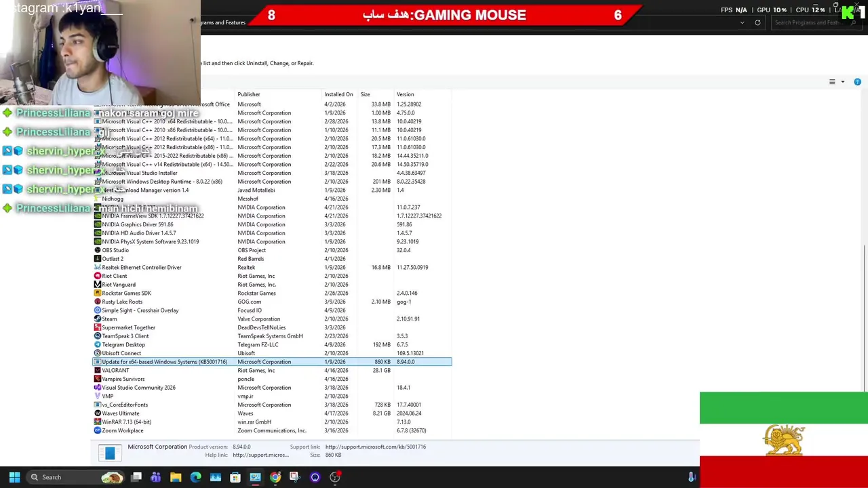
Task: Open the help question mark icon
Action: (857, 82)
